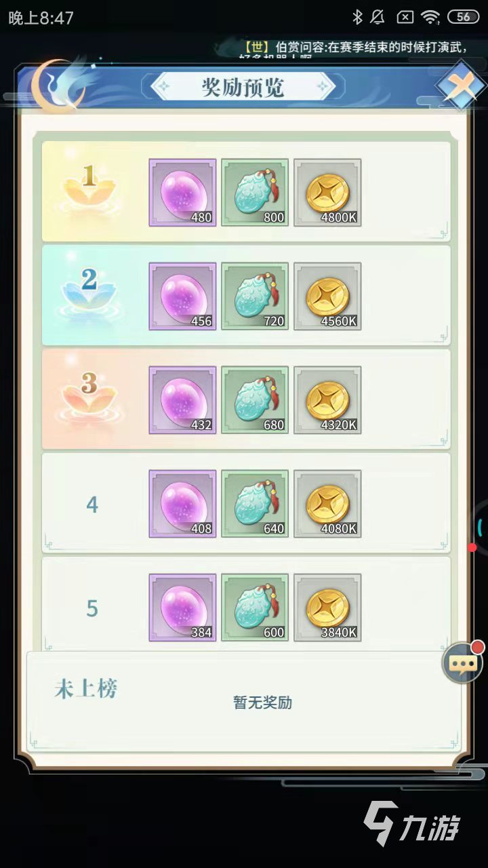488x868 pixels.
Task: Select the 4080K gold coin icon
Action: point(327,504)
